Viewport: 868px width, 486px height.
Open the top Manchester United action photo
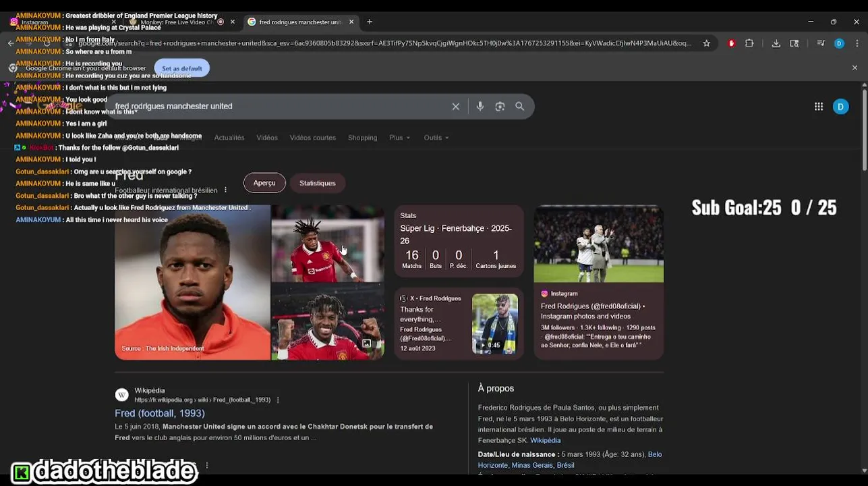pyautogui.click(x=328, y=244)
